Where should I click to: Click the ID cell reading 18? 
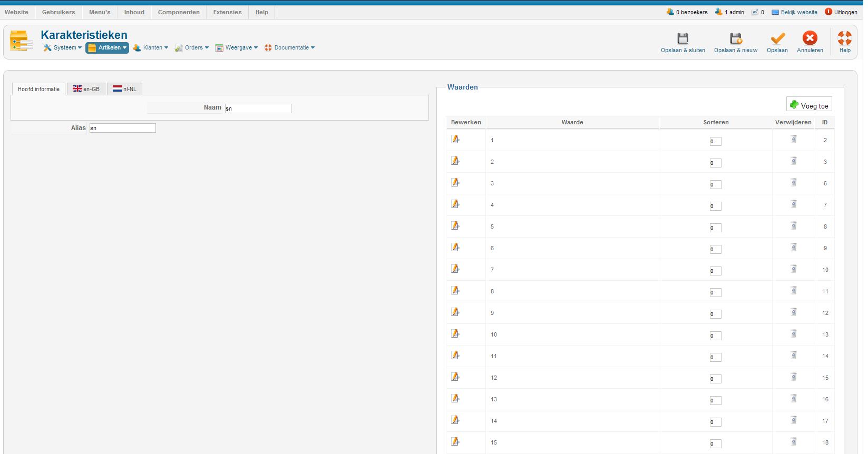click(825, 442)
